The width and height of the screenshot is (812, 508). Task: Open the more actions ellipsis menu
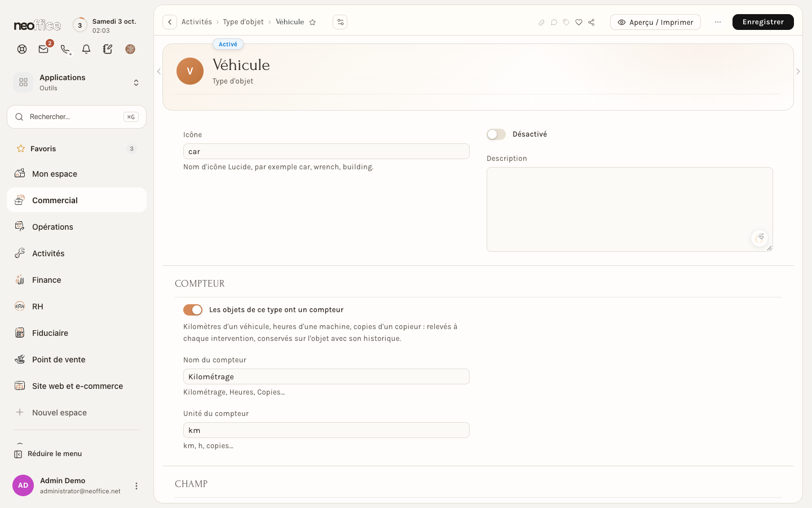(717, 22)
